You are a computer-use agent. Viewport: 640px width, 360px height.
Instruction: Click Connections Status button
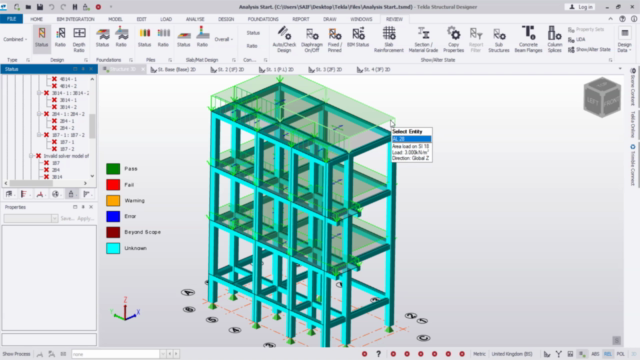pos(253,33)
